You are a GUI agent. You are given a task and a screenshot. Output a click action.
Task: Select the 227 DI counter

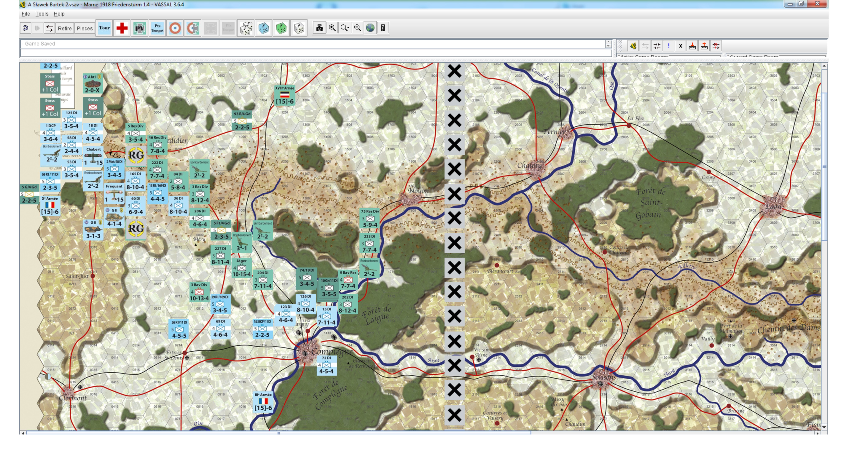click(220, 255)
